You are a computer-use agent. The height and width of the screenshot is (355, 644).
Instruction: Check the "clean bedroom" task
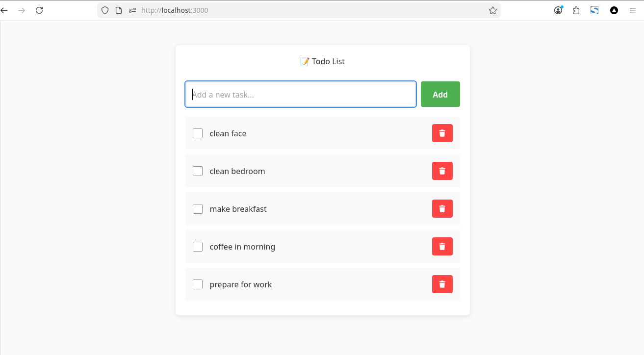coord(197,171)
